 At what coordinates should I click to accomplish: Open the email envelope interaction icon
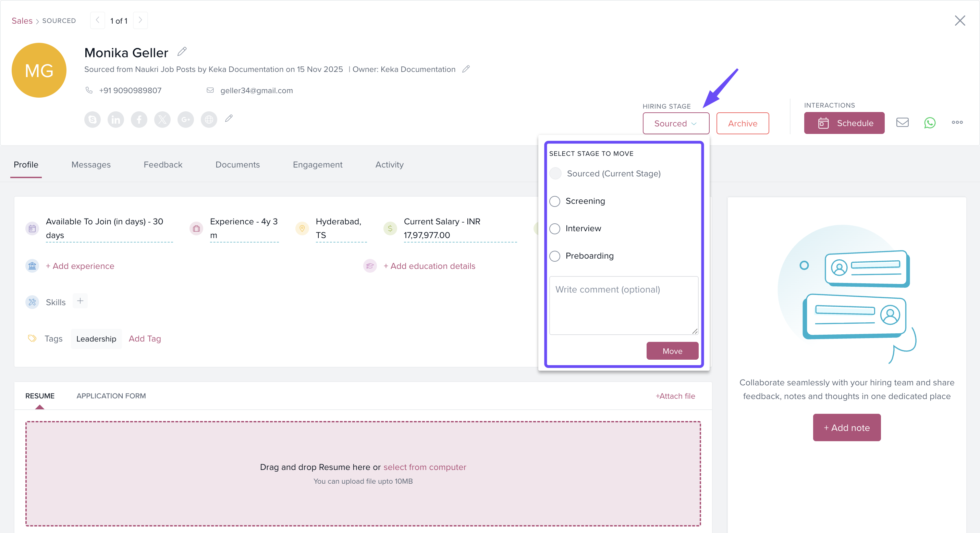point(902,123)
